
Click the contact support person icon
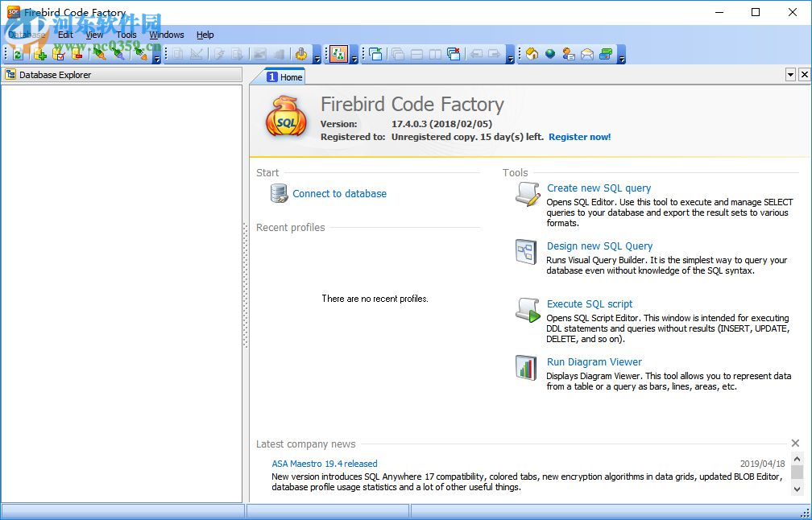tap(567, 53)
